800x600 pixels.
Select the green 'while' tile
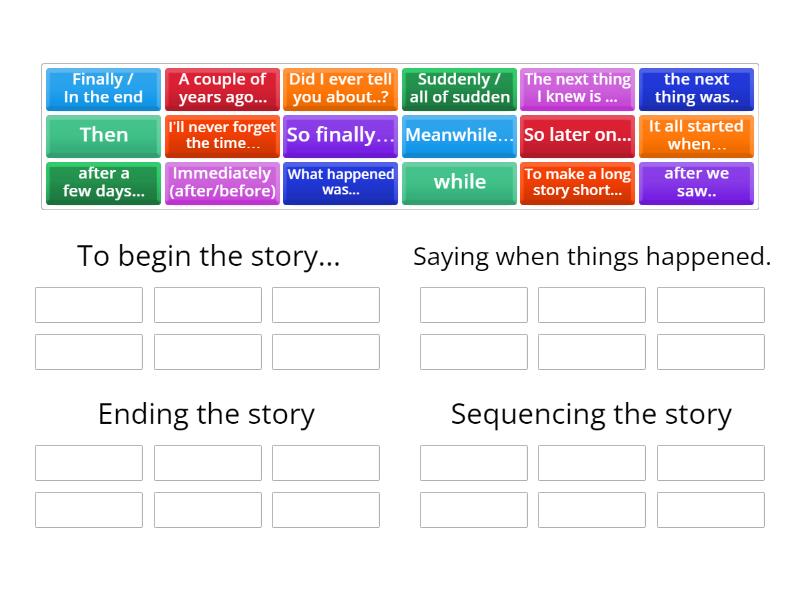pyautogui.click(x=459, y=183)
